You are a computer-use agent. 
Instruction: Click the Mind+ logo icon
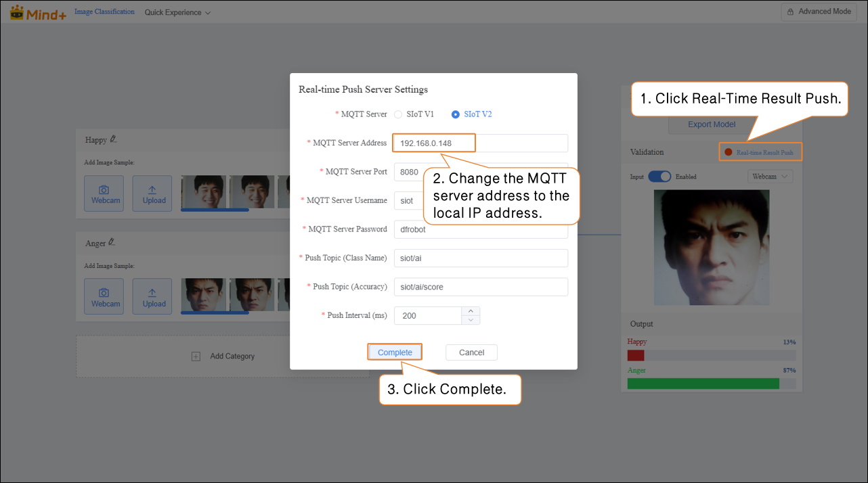point(17,12)
